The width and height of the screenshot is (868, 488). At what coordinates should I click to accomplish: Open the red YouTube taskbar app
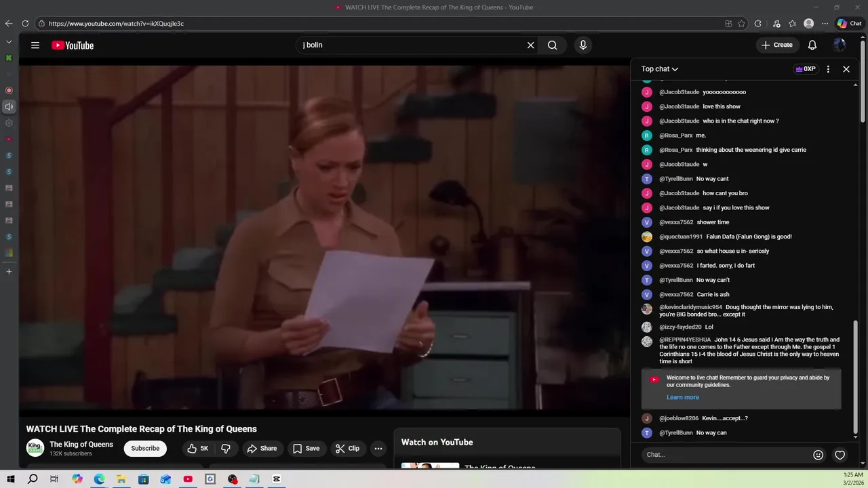[x=188, y=479]
